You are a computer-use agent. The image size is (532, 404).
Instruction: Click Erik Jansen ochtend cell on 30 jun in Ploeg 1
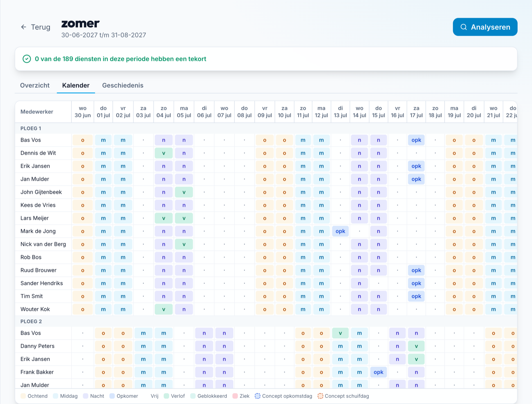coord(83,166)
